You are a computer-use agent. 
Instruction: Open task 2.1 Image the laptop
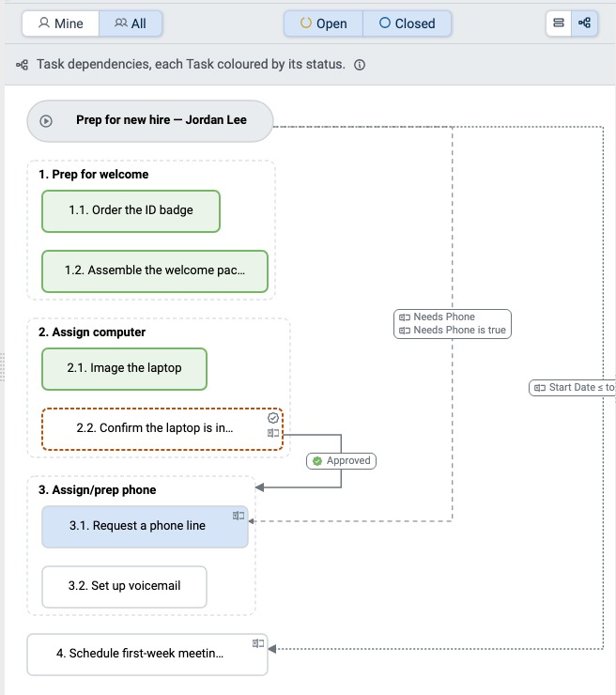124,369
